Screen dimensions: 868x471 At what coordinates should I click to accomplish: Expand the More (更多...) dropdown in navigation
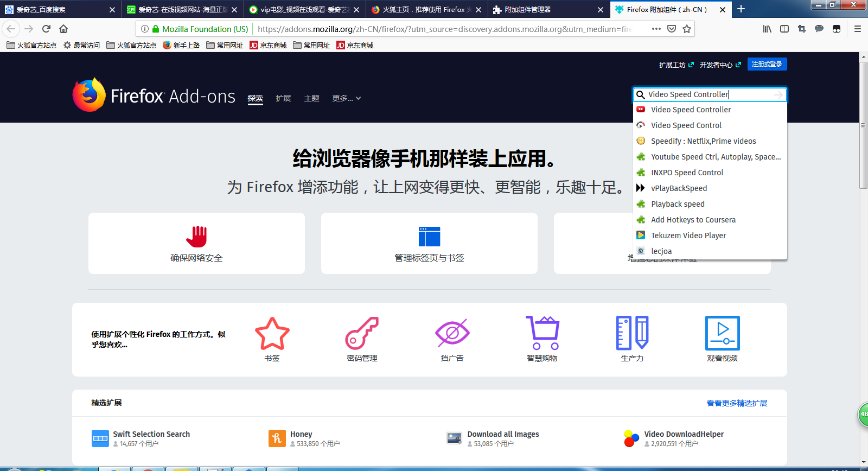(x=347, y=98)
